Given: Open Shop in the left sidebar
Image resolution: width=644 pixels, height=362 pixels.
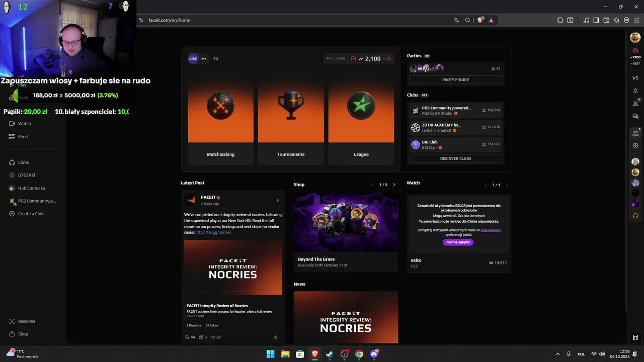Looking at the screenshot, I should pyautogui.click(x=19, y=334).
